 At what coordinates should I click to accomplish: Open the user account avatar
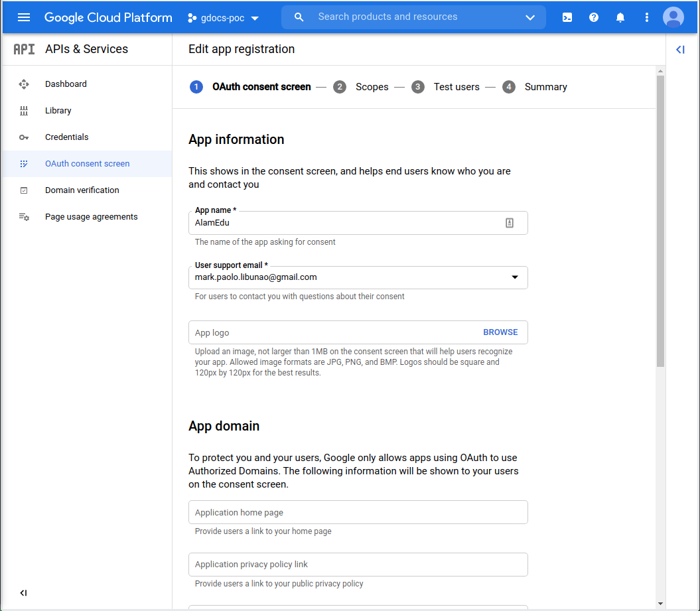[673, 17]
